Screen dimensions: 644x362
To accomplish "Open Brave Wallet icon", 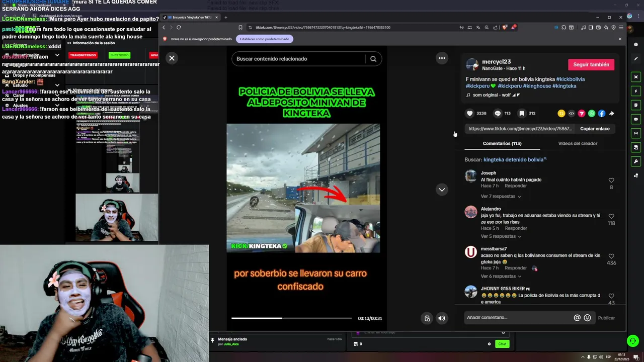I will pyautogui.click(x=598, y=27).
